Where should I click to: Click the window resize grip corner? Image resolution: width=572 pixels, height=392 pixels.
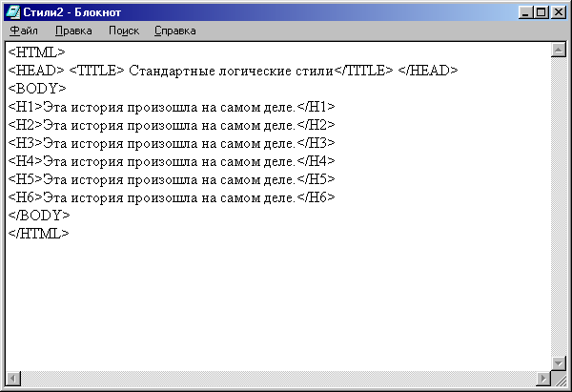pos(559,378)
